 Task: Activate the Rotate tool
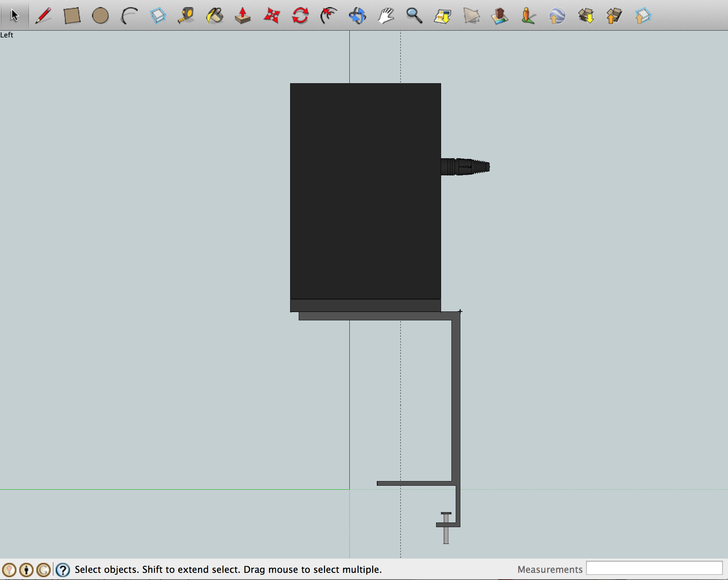(300, 16)
